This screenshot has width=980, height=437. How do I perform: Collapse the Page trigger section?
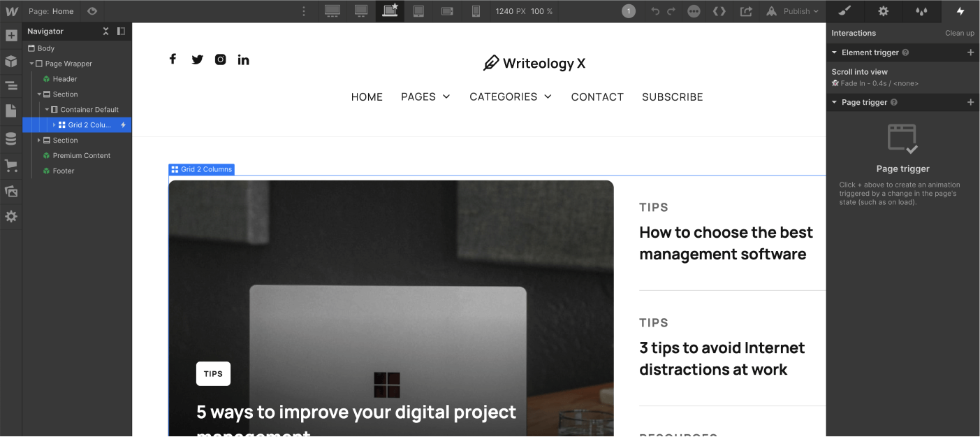click(x=834, y=102)
